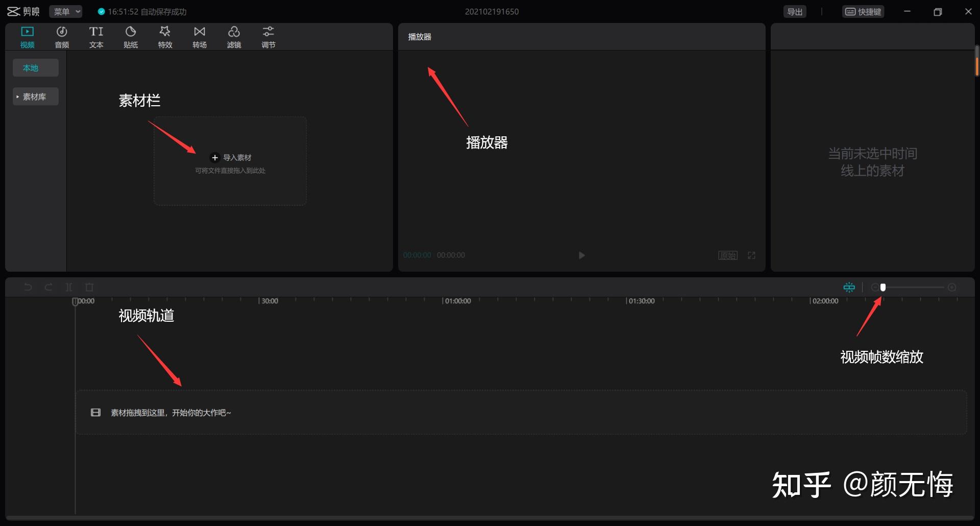Play the preview in the player
Image resolution: width=980 pixels, height=526 pixels.
point(581,255)
